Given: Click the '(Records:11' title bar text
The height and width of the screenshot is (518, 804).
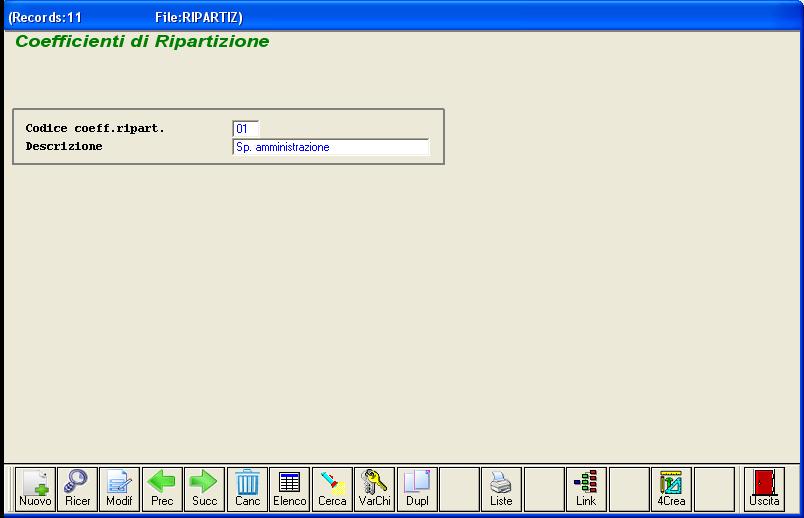Looking at the screenshot, I should coord(45,17).
